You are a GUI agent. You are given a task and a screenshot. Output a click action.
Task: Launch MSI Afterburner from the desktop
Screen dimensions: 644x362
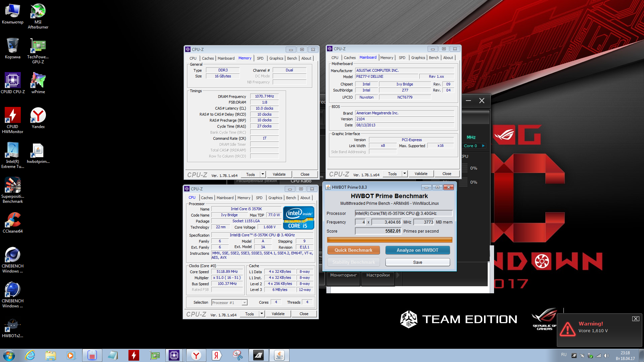[38, 16]
